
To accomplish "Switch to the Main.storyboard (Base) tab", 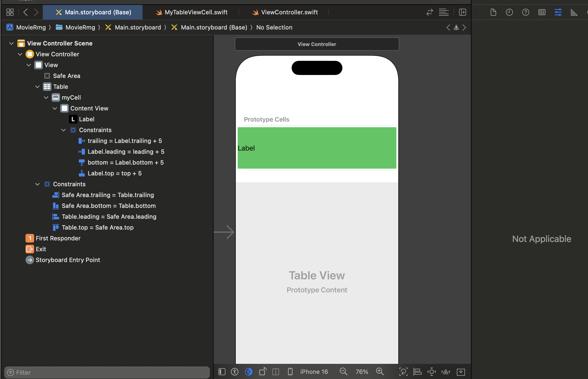I will (x=93, y=12).
